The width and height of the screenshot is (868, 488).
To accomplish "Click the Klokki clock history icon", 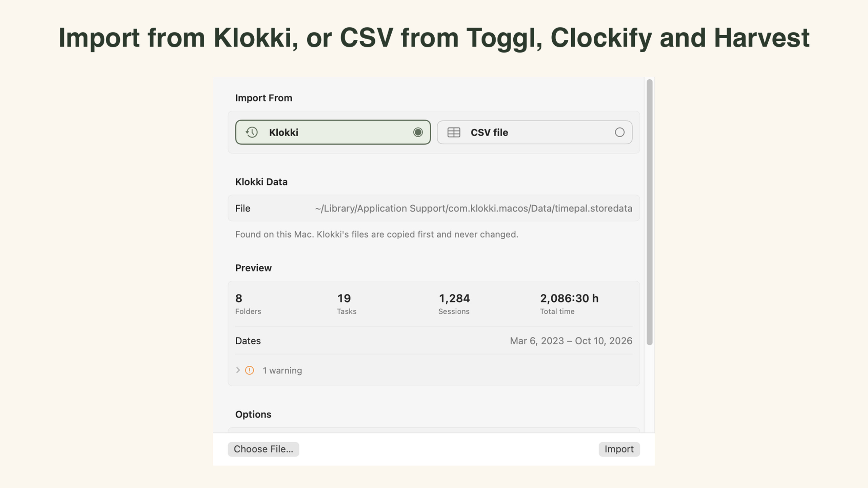I will pyautogui.click(x=252, y=132).
